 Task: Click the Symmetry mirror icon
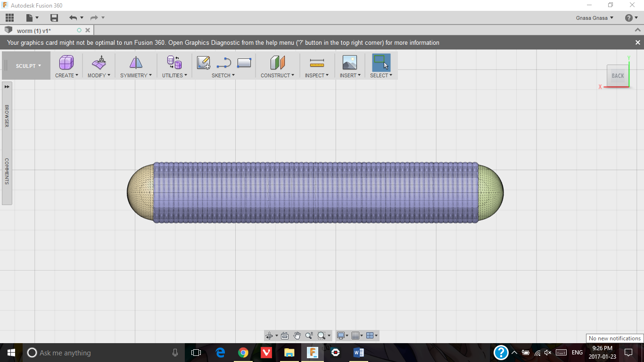(136, 63)
